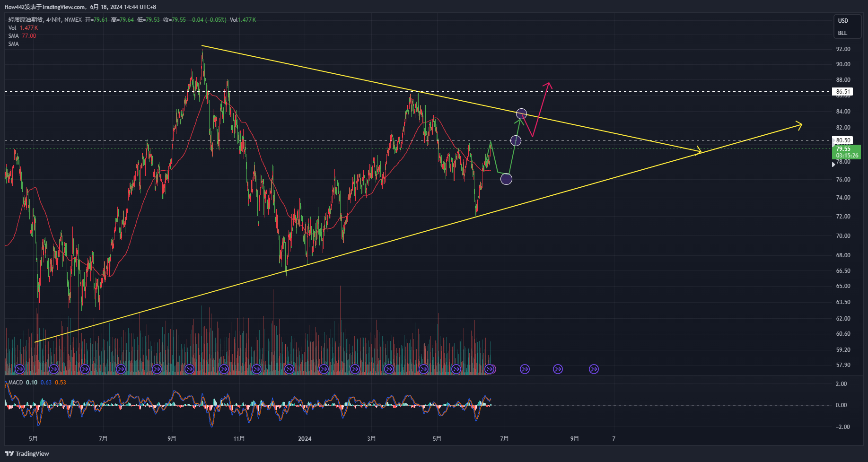Click the rightmost purple contract-switch marker icon
The image size is (868, 462).
(594, 369)
